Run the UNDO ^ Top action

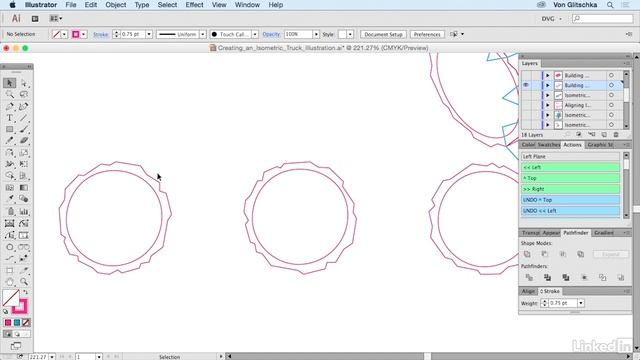tap(570, 200)
